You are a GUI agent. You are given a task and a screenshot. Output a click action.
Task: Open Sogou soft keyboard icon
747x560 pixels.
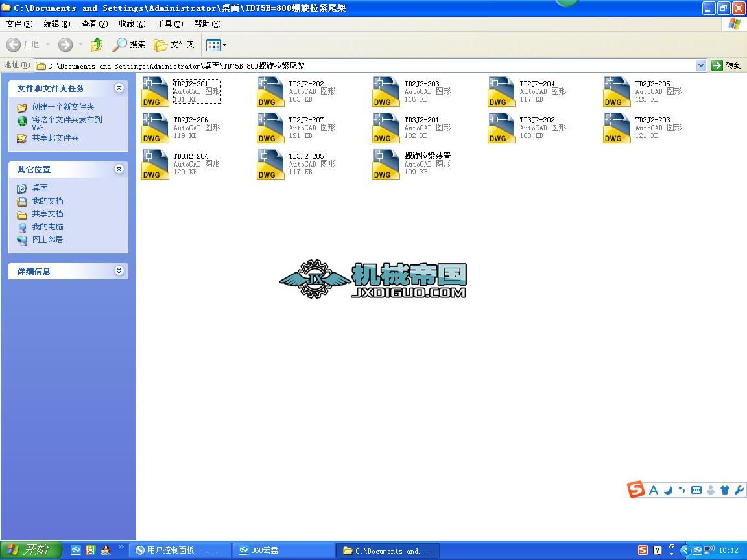pyautogui.click(x=696, y=490)
